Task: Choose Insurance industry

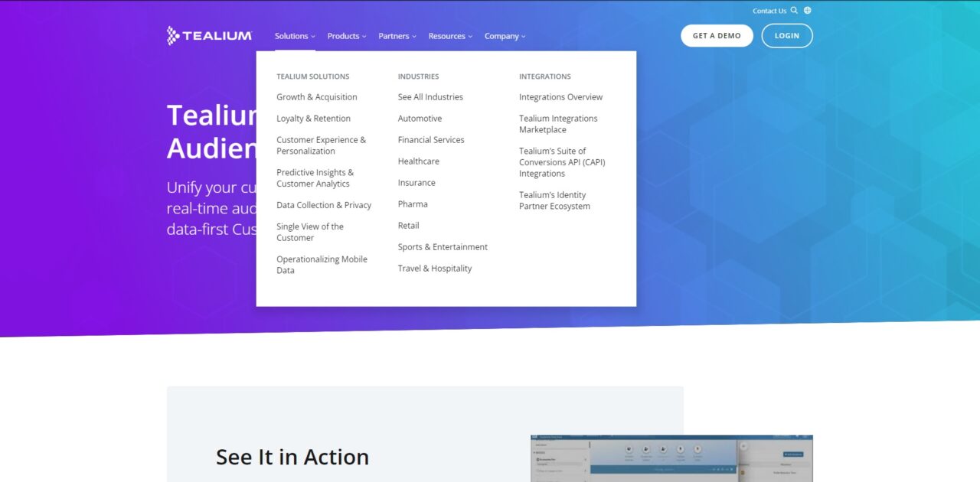Action: (416, 183)
